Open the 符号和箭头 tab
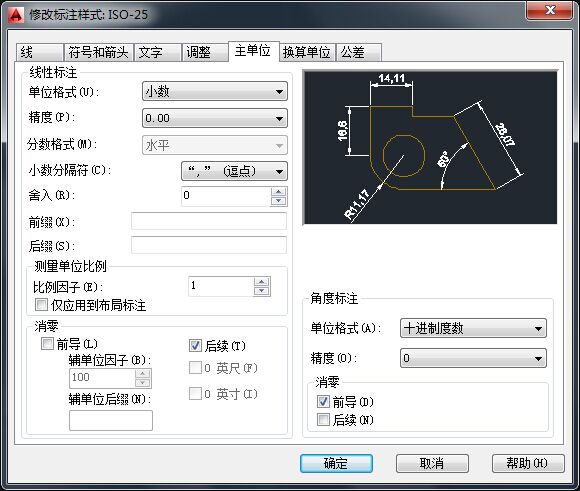The height and width of the screenshot is (491, 580). 98,52
